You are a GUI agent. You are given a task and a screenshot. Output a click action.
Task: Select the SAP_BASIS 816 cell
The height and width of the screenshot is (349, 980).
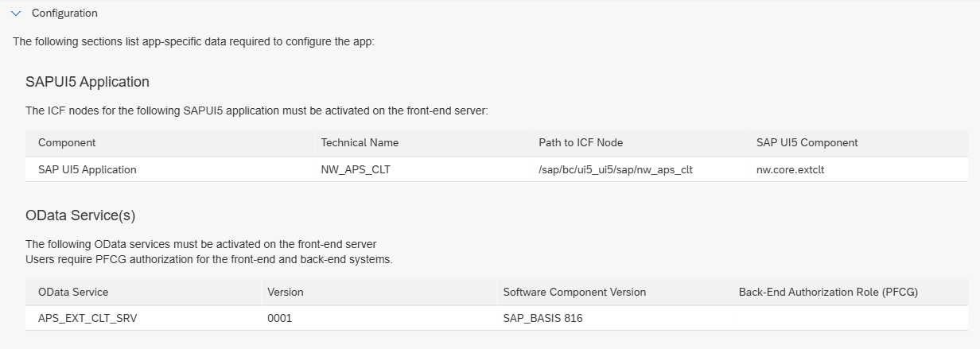(x=544, y=318)
